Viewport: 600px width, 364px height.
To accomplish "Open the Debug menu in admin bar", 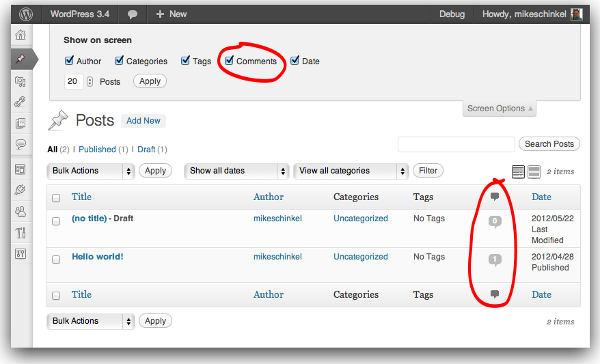I will tap(452, 14).
